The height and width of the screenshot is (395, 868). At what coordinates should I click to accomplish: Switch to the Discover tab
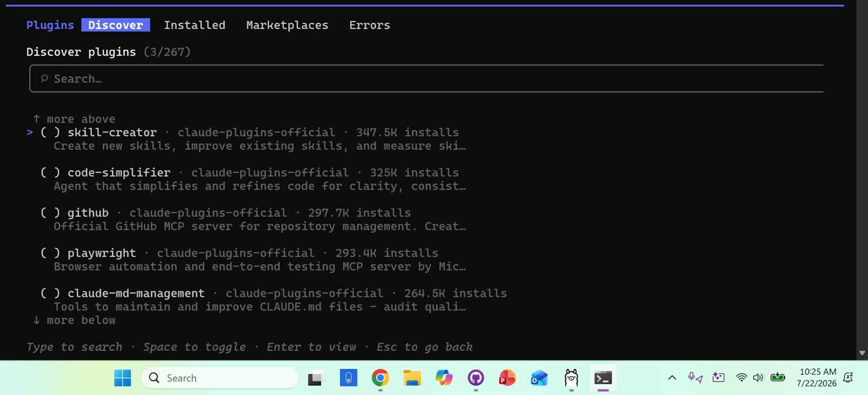point(116,25)
